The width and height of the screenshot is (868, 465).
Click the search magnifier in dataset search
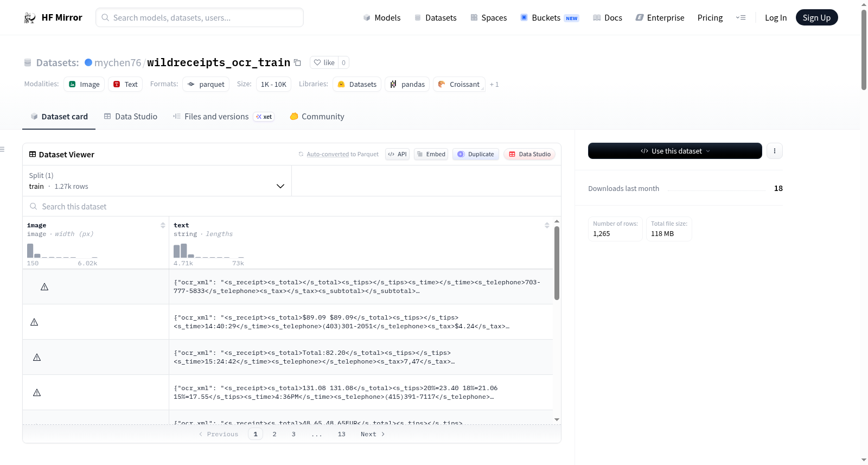click(34, 206)
